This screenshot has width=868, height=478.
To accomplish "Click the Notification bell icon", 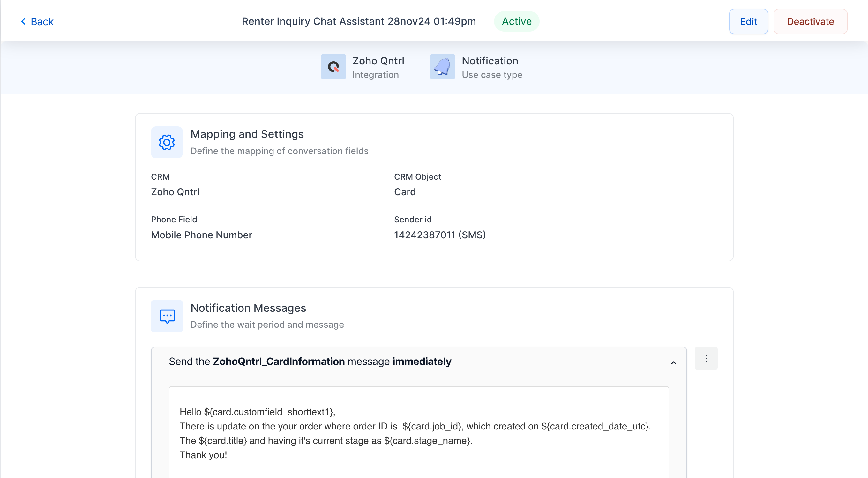I will [x=442, y=67].
